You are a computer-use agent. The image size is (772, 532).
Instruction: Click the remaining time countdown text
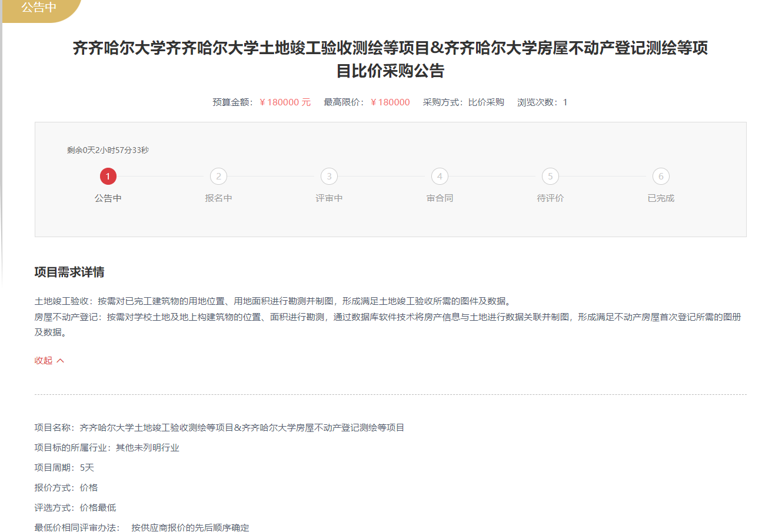[x=108, y=150]
